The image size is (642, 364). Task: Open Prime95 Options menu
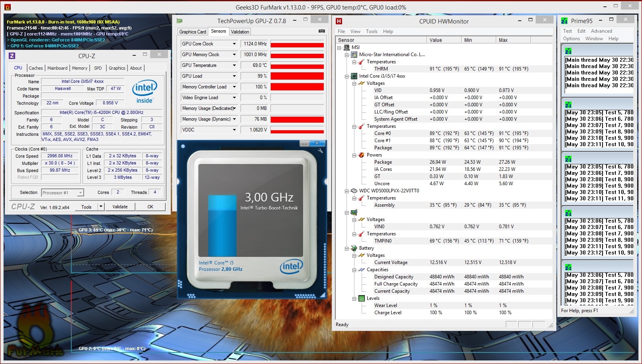coord(572,39)
